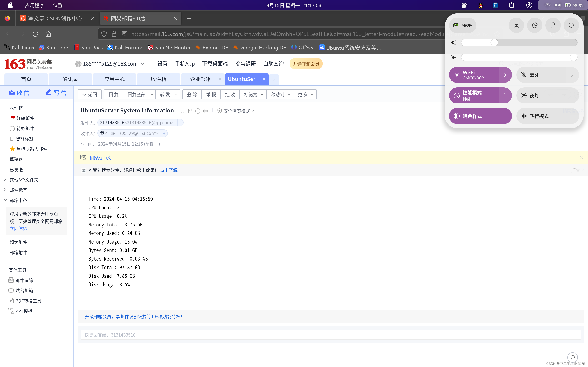Open the 标记为 dropdown
This screenshot has width=588, height=367.
pos(253,95)
